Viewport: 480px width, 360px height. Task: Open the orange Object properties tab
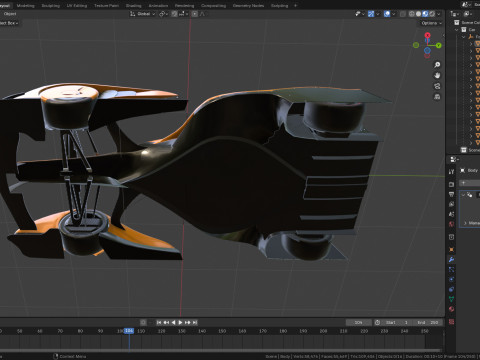(451, 249)
